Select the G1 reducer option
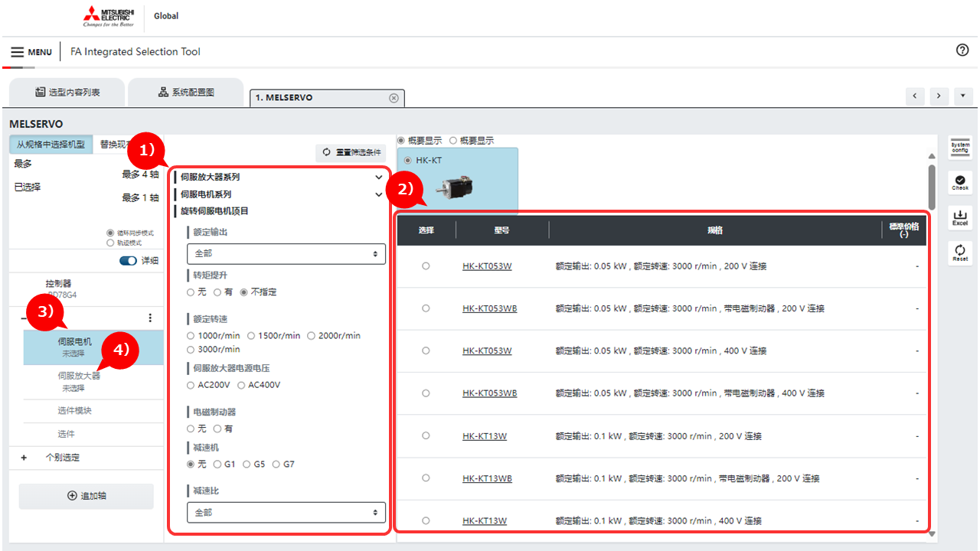980x551 pixels. pos(217,464)
